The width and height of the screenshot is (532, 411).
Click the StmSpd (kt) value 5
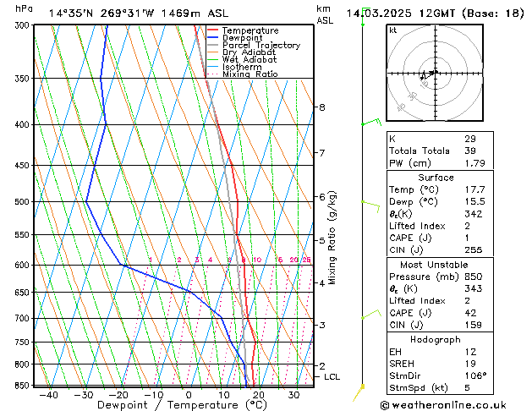pyautogui.click(x=468, y=388)
